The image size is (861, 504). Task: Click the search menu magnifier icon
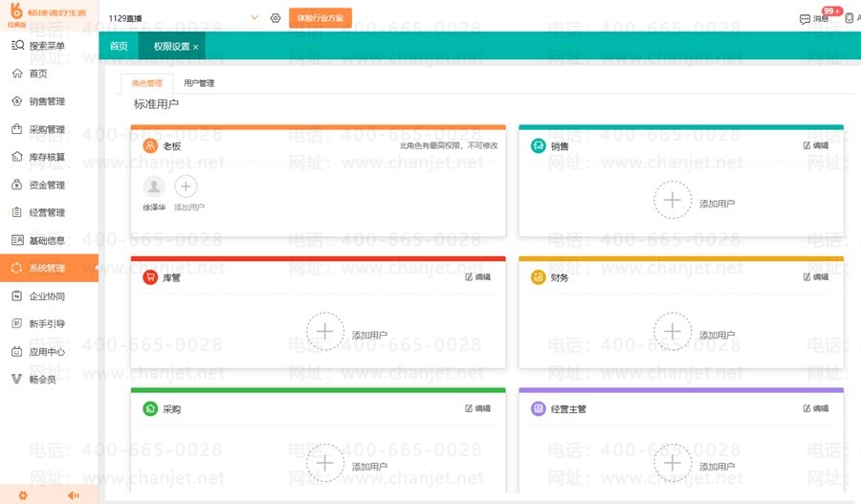17,45
